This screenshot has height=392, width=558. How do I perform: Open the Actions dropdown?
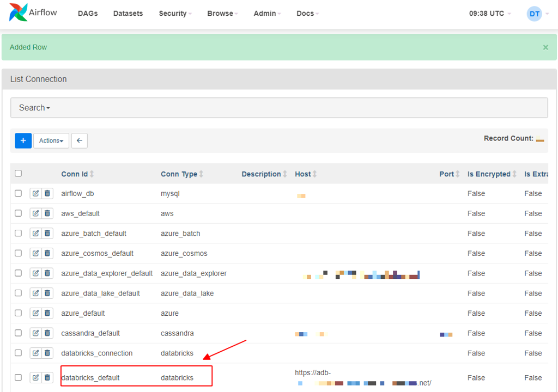51,140
